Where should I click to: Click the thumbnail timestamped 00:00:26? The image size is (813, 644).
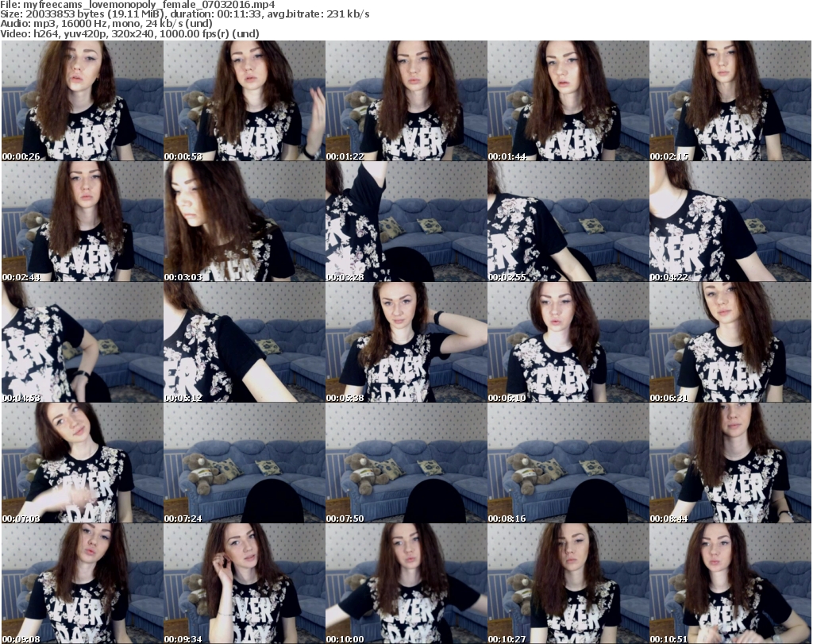(x=82, y=101)
